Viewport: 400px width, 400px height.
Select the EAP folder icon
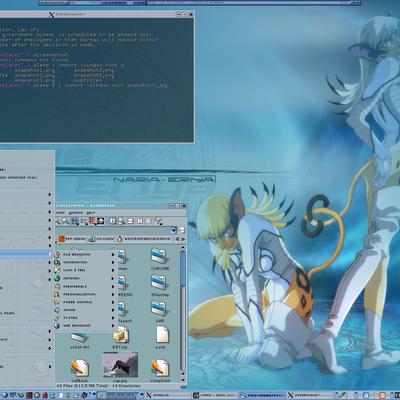(159, 309)
